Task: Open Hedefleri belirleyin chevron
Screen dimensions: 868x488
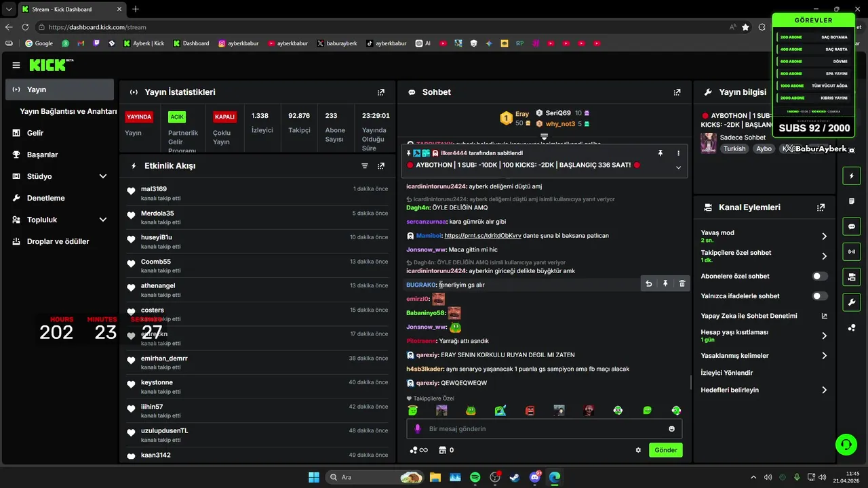Action: tap(825, 390)
